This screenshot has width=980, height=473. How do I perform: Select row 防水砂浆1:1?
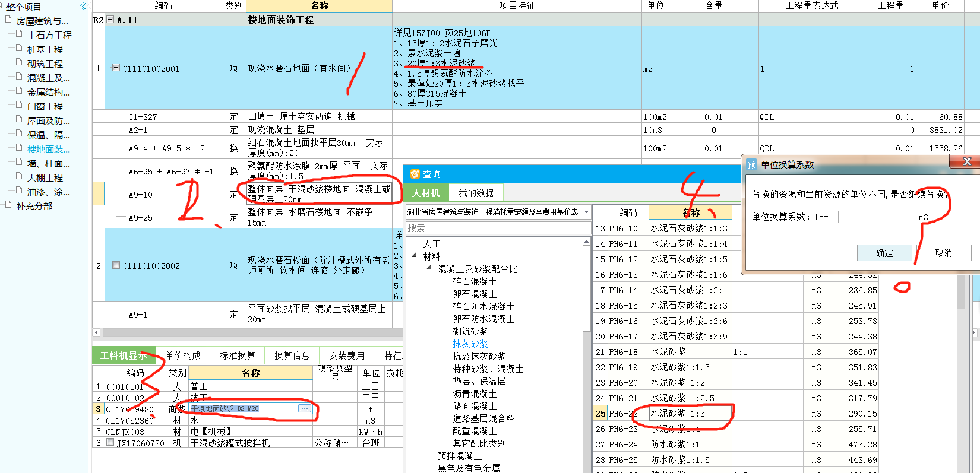click(x=735, y=445)
